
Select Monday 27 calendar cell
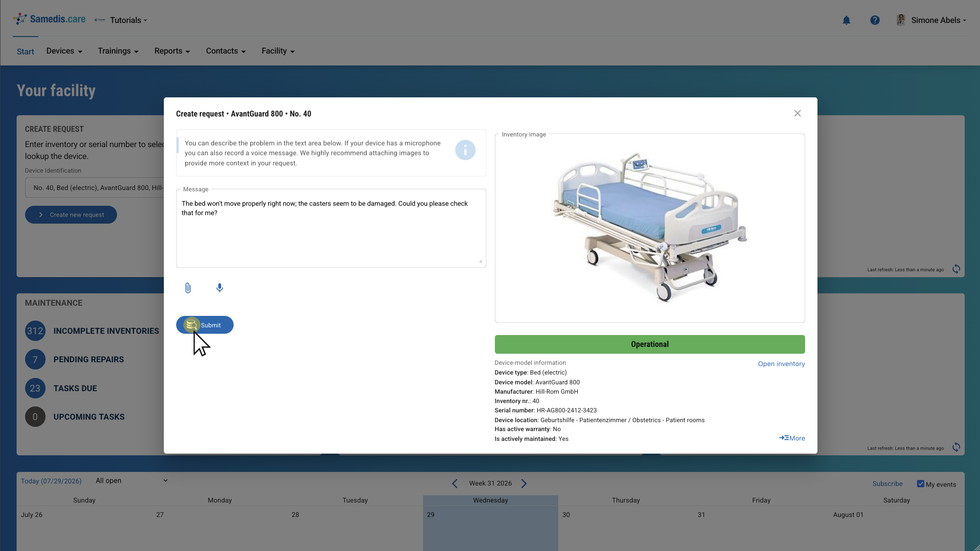220,528
